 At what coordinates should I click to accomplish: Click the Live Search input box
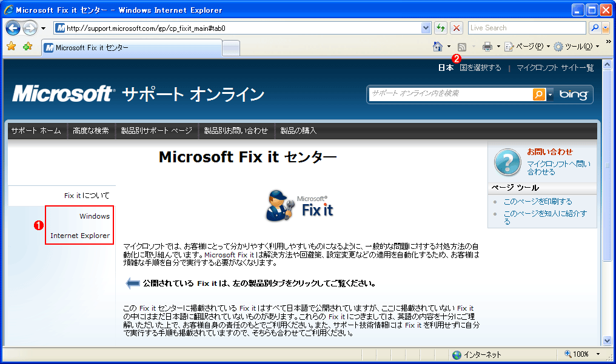pos(527,28)
